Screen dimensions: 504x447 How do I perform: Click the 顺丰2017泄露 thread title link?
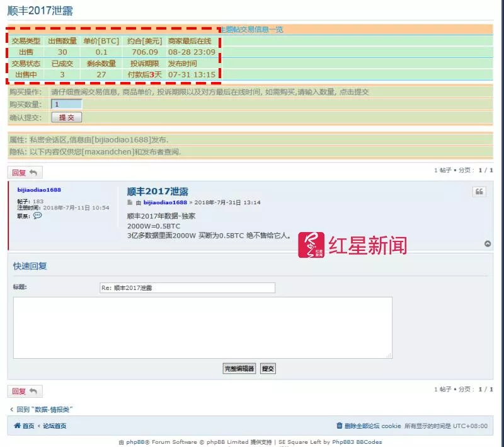click(x=160, y=192)
